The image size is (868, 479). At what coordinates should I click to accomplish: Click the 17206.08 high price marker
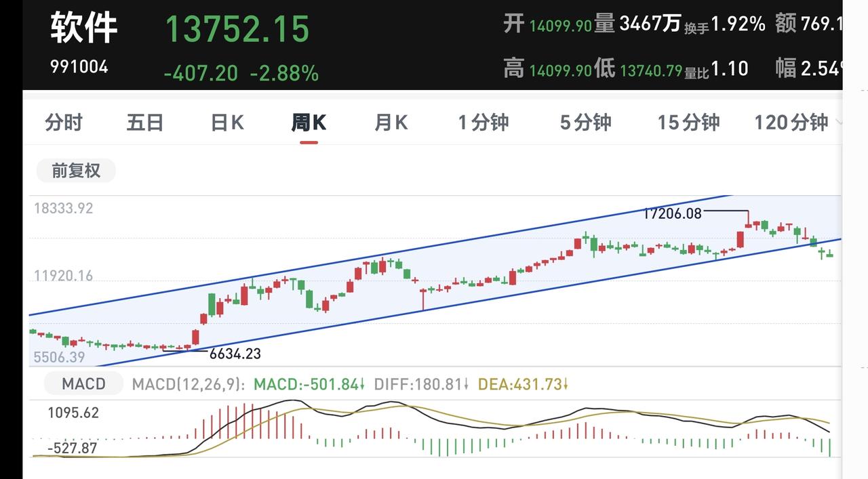pos(673,213)
